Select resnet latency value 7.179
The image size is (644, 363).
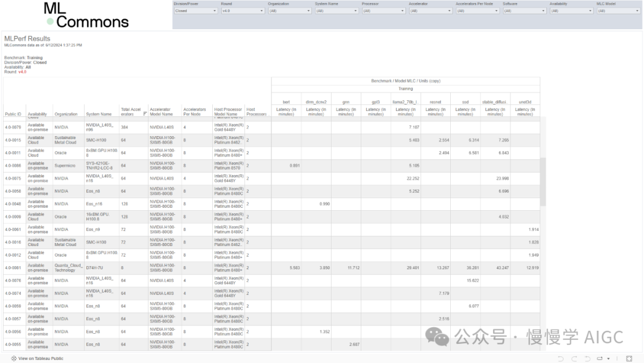click(x=444, y=293)
